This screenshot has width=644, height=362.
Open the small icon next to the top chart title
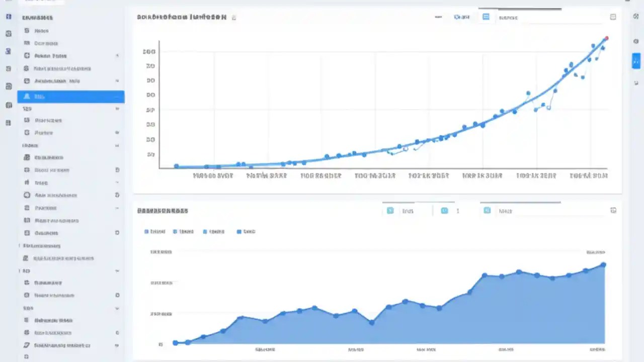tap(234, 17)
